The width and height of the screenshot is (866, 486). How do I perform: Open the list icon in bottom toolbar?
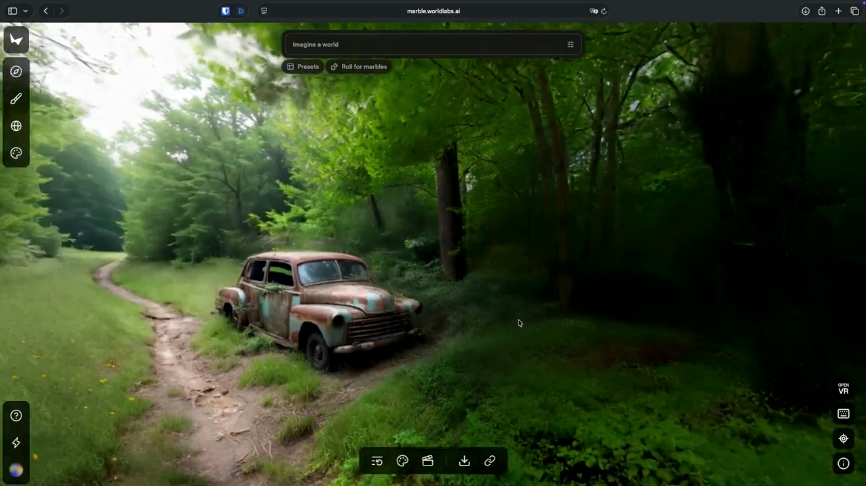pyautogui.click(x=377, y=461)
